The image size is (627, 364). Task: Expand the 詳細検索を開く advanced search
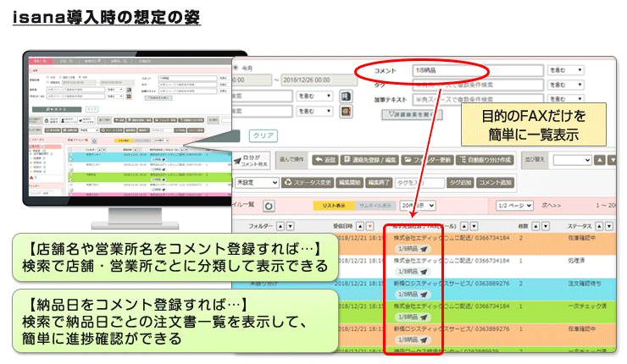(412, 114)
